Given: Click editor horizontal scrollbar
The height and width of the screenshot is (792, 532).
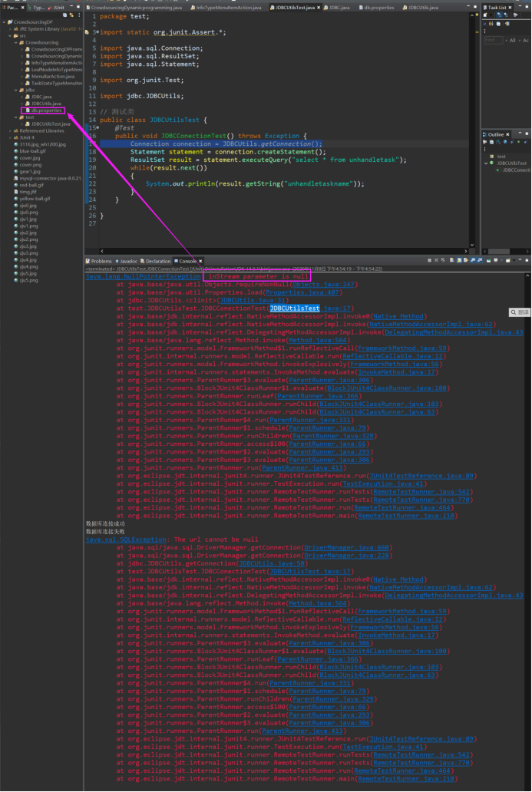Looking at the screenshot, I should click(x=285, y=251).
